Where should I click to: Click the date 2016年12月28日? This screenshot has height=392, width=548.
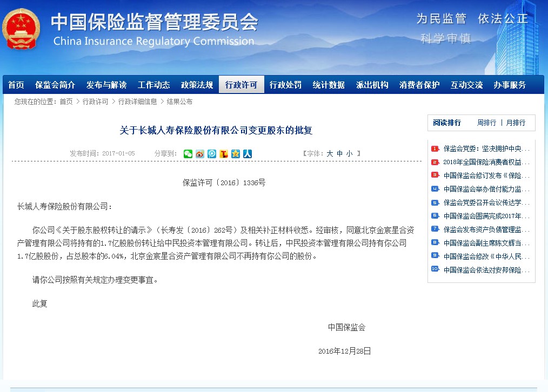(x=345, y=351)
